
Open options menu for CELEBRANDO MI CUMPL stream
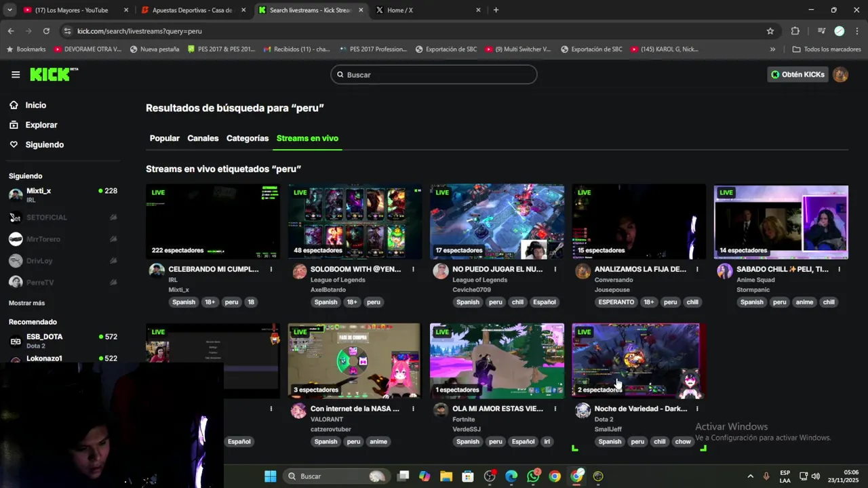tap(271, 269)
